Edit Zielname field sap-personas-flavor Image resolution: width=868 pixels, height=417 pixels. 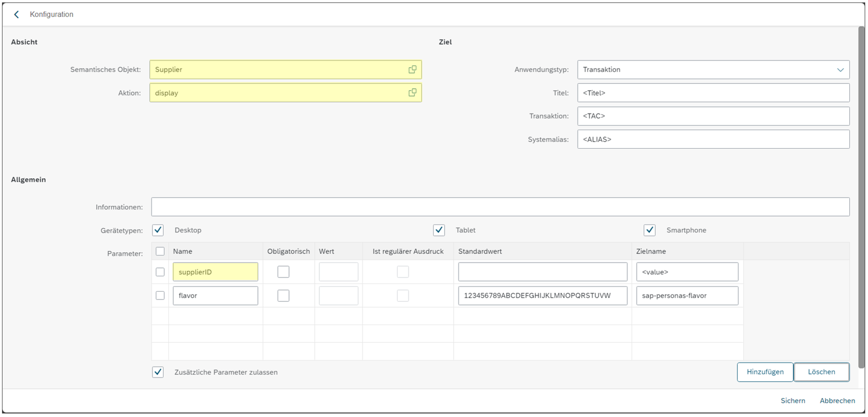point(687,295)
